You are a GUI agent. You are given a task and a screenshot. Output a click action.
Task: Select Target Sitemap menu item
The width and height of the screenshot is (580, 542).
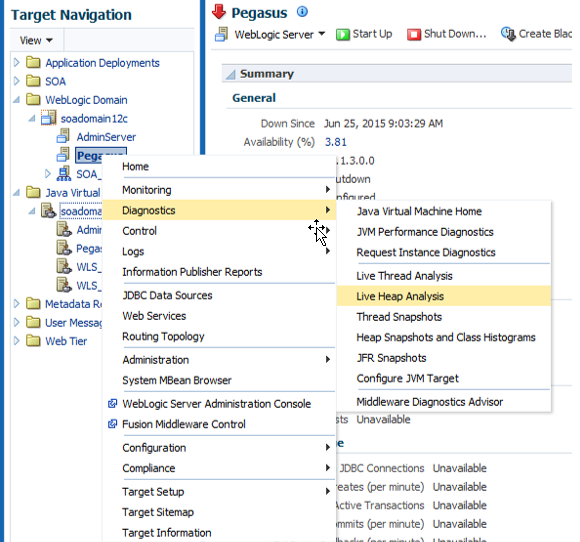coord(219,512)
